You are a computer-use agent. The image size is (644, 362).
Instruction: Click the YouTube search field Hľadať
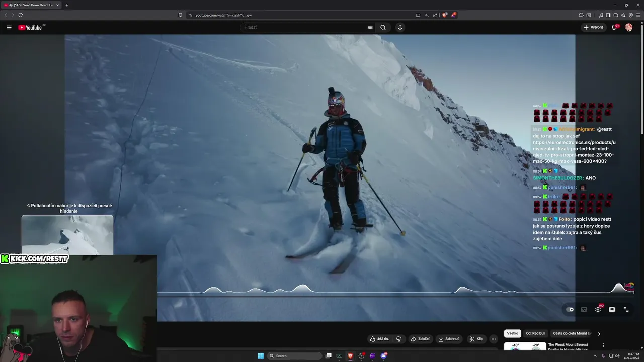tap(304, 28)
